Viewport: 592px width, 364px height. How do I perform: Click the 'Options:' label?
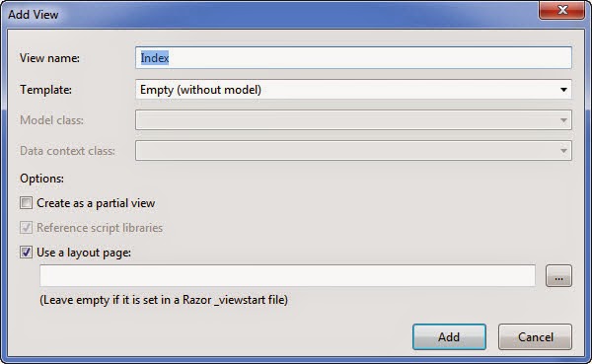tap(41, 179)
